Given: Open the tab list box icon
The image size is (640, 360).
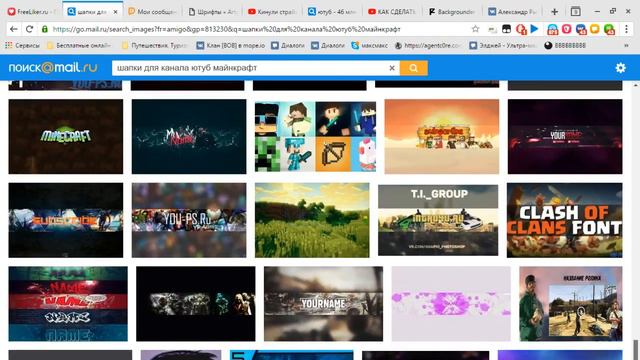Looking at the screenshot, I should [576, 12].
